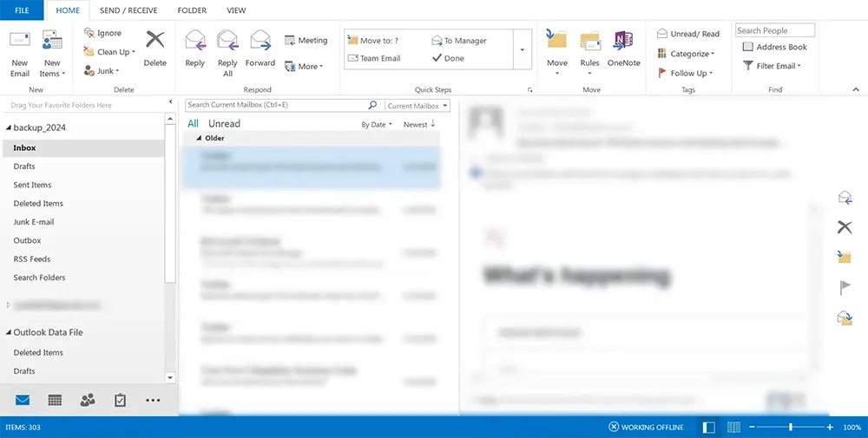The height and width of the screenshot is (438, 868).
Task: Open the Categorize color menu
Action: 686,54
